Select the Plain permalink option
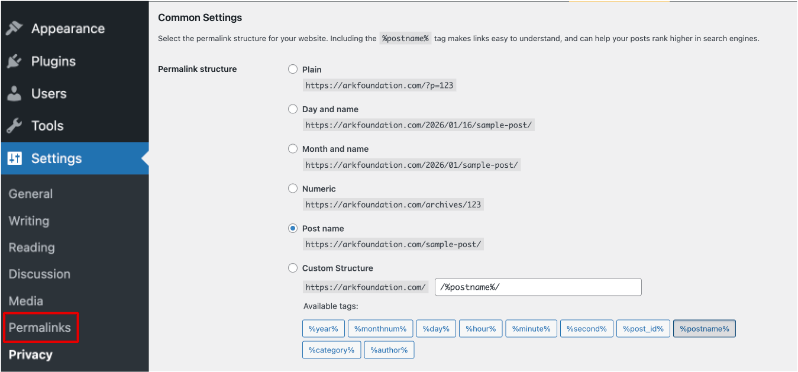This screenshot has width=798, height=372. tap(293, 69)
